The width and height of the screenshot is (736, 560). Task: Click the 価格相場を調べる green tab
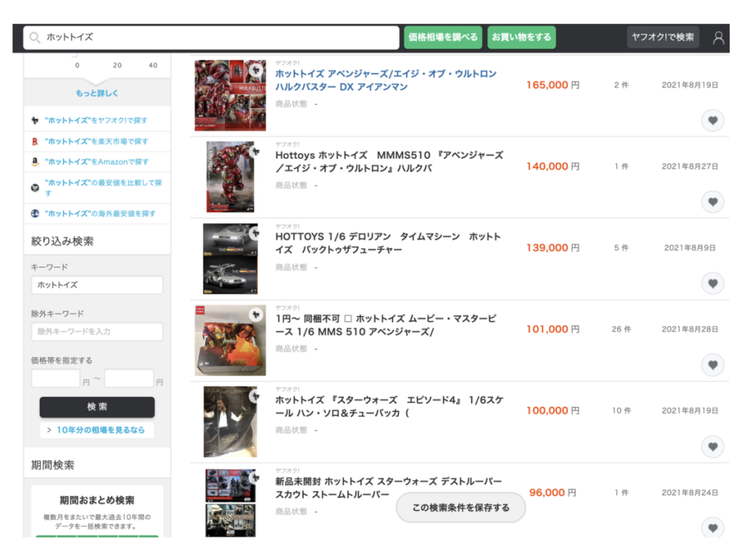coord(442,37)
